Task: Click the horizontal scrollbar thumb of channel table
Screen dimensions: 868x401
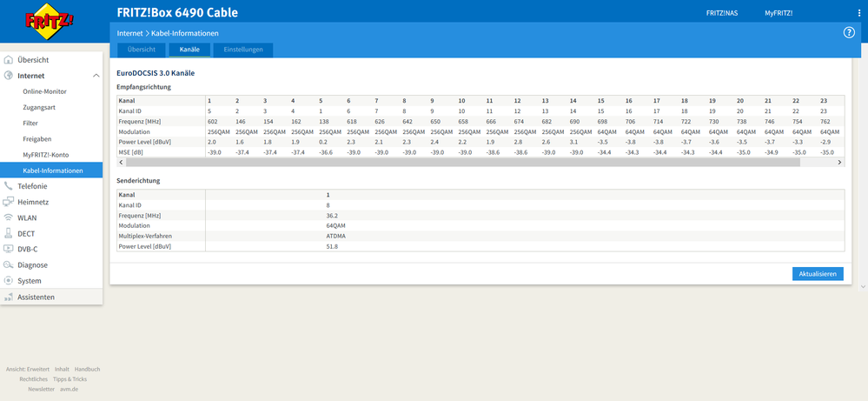Action: [x=463, y=163]
